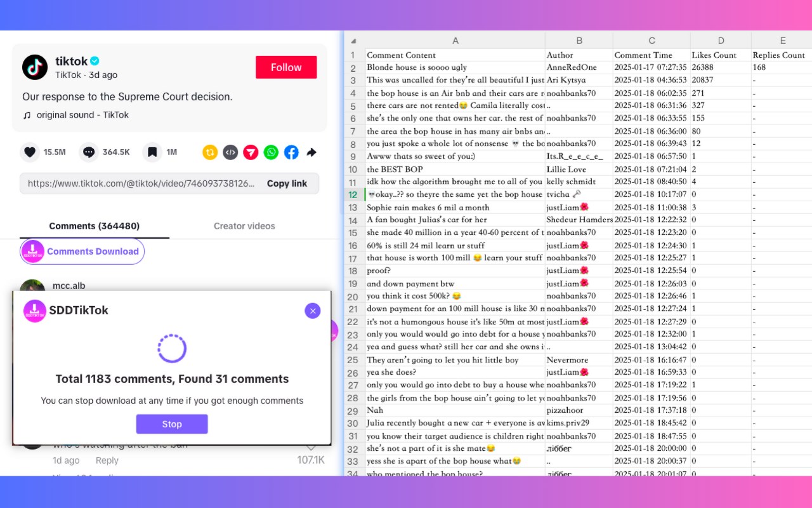This screenshot has width=812, height=508.
Task: Click the likes cell '26388'
Action: coord(721,67)
